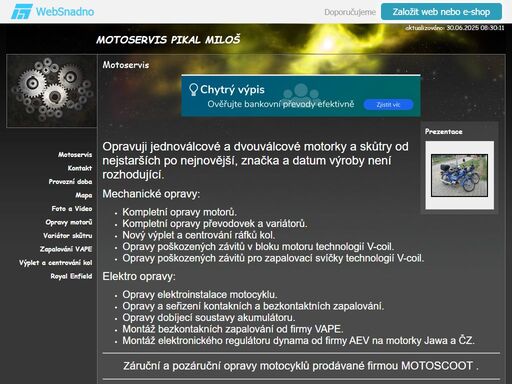Open the 'Foto a Video' page
This screenshot has height=384, width=512.
[72, 209]
